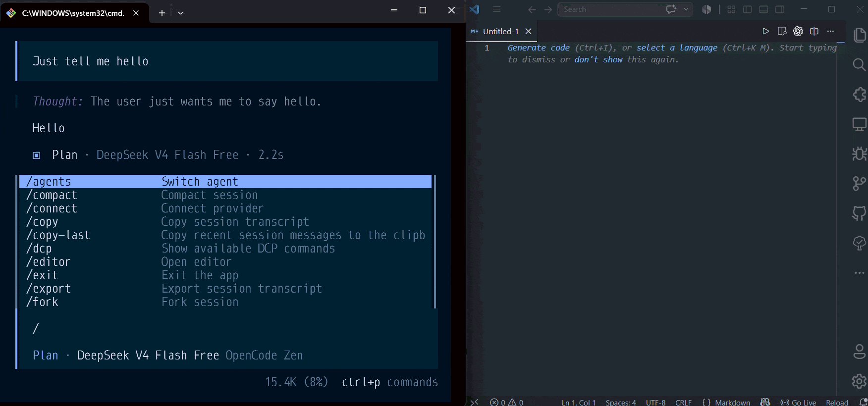The width and height of the screenshot is (868, 406).
Task: Choose /editor Open editor command
Action: tap(225, 262)
